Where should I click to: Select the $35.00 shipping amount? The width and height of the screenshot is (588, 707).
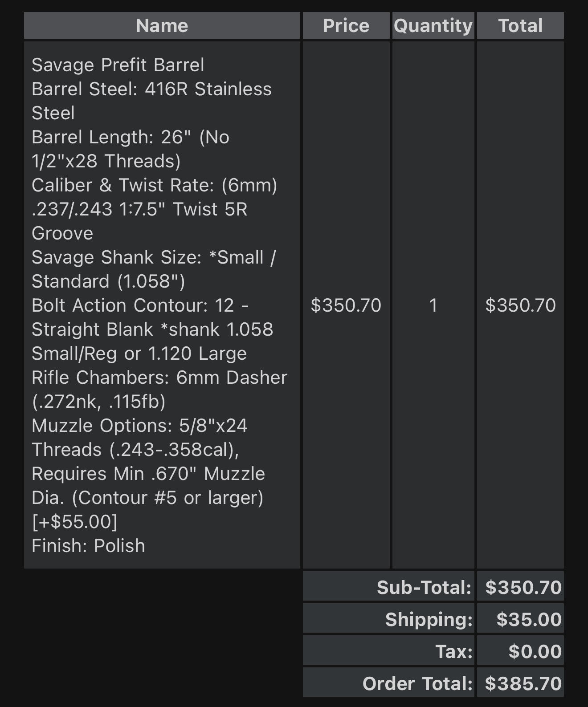pos(529,619)
